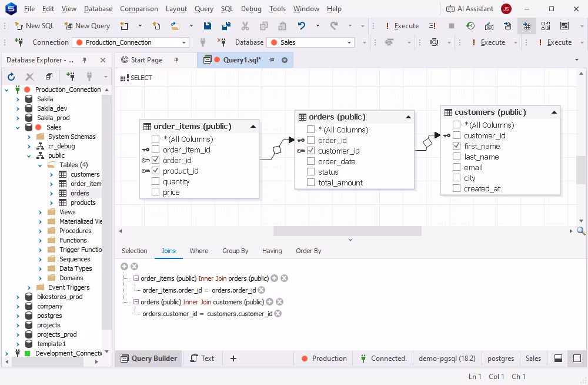Check total_amount in orders table

(311, 182)
